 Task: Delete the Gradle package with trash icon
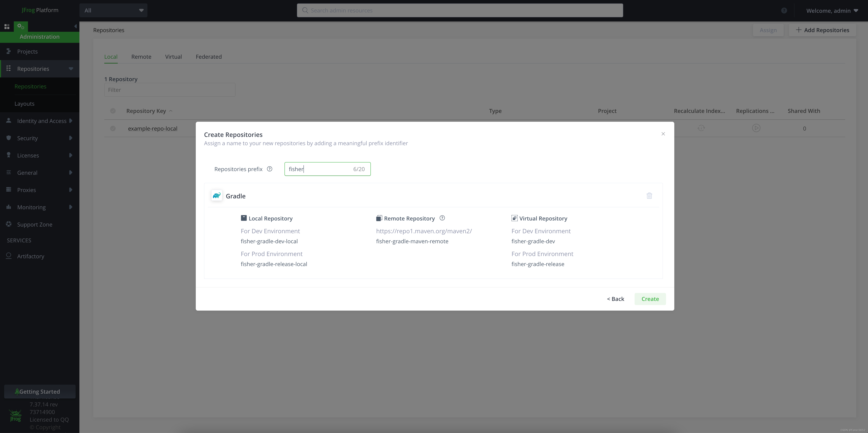tap(649, 196)
